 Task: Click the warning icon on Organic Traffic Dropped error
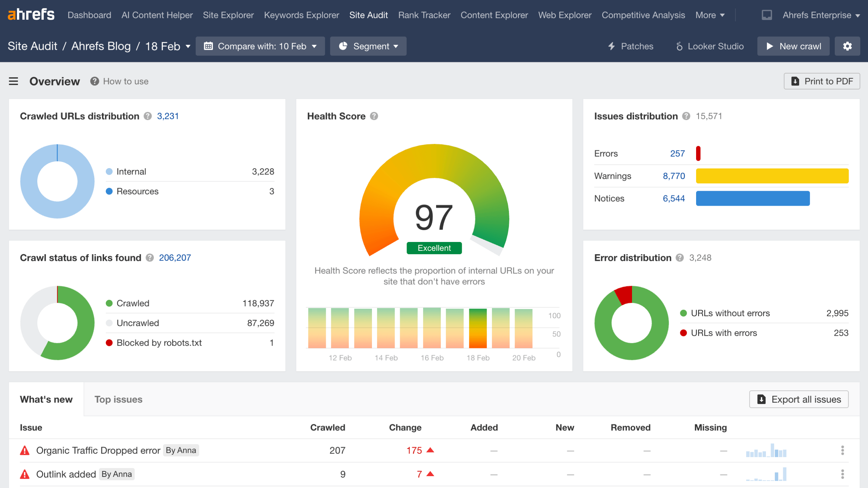(25, 450)
